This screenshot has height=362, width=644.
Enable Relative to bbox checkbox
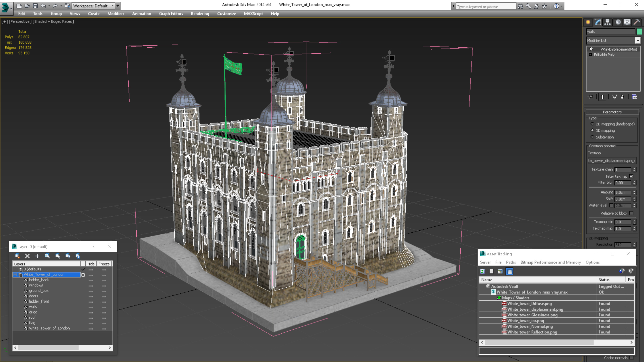click(x=631, y=213)
